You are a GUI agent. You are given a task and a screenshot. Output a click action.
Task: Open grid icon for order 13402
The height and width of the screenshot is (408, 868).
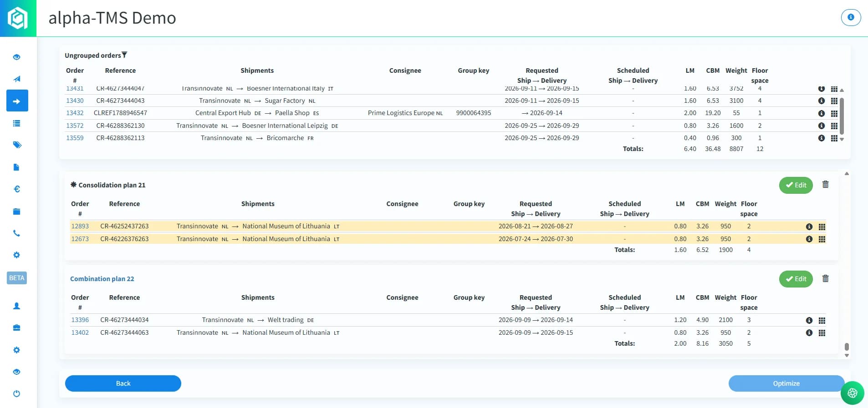click(822, 333)
